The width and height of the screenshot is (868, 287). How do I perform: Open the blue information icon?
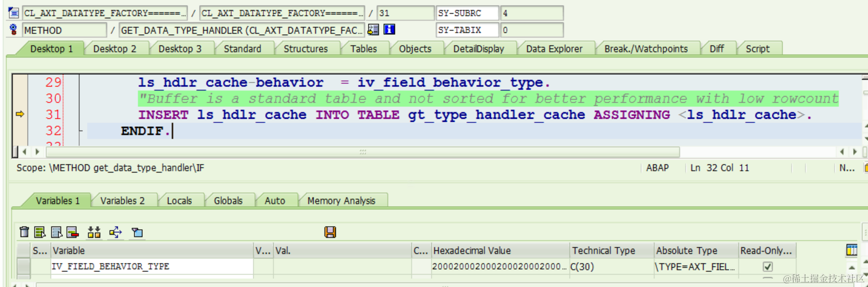coord(389,29)
